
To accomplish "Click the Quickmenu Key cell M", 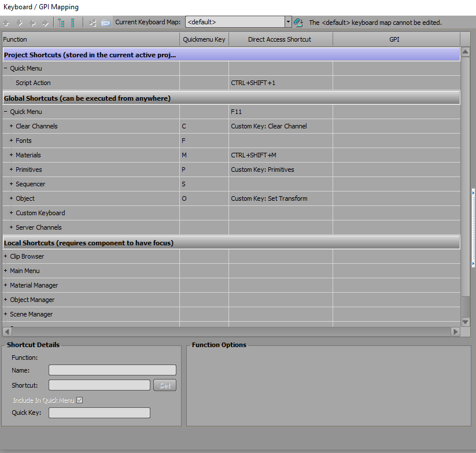I will pyautogui.click(x=204, y=155).
